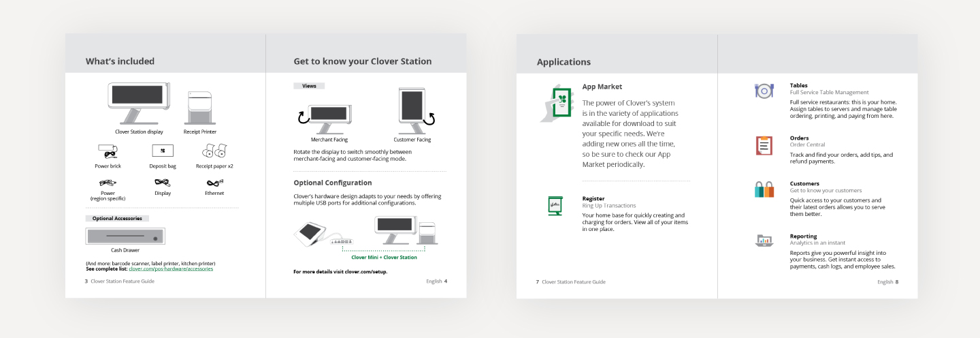Click the Views section label
This screenshot has height=338, width=980.
[x=309, y=87]
